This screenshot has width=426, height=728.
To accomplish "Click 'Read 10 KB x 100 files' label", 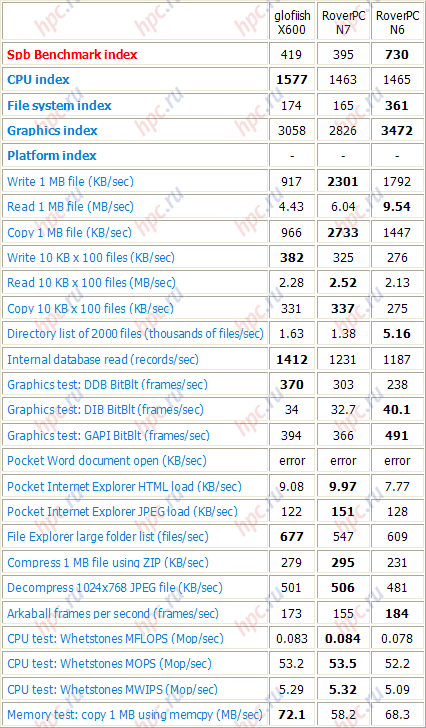I will point(91,283).
